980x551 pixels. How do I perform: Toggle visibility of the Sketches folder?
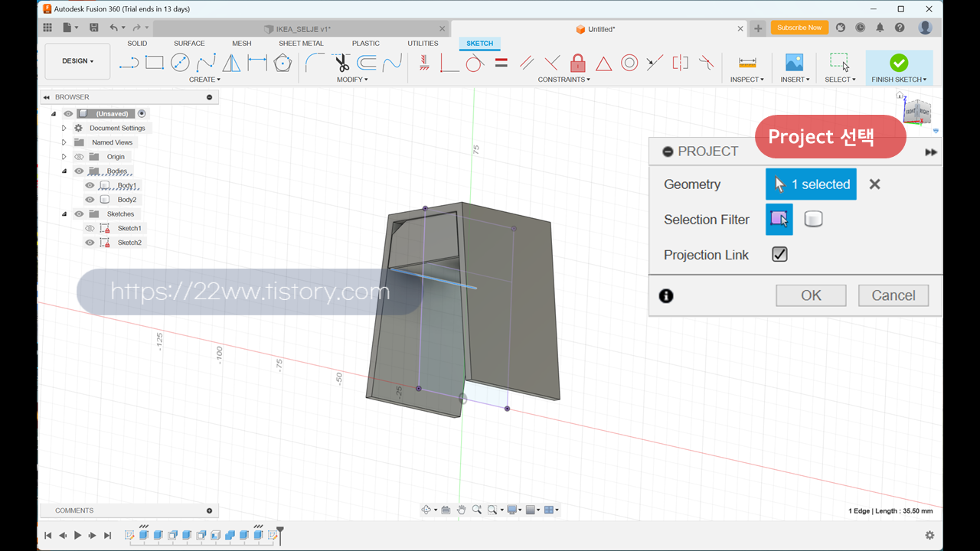coord(79,214)
